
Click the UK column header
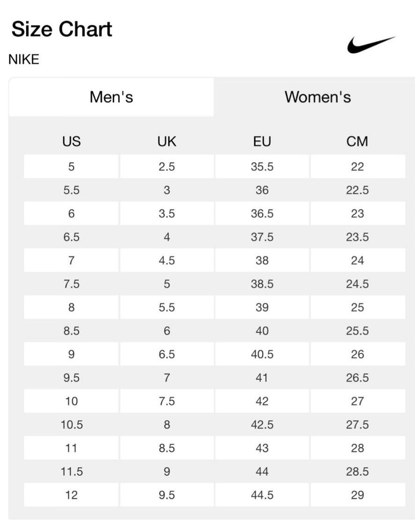167,141
